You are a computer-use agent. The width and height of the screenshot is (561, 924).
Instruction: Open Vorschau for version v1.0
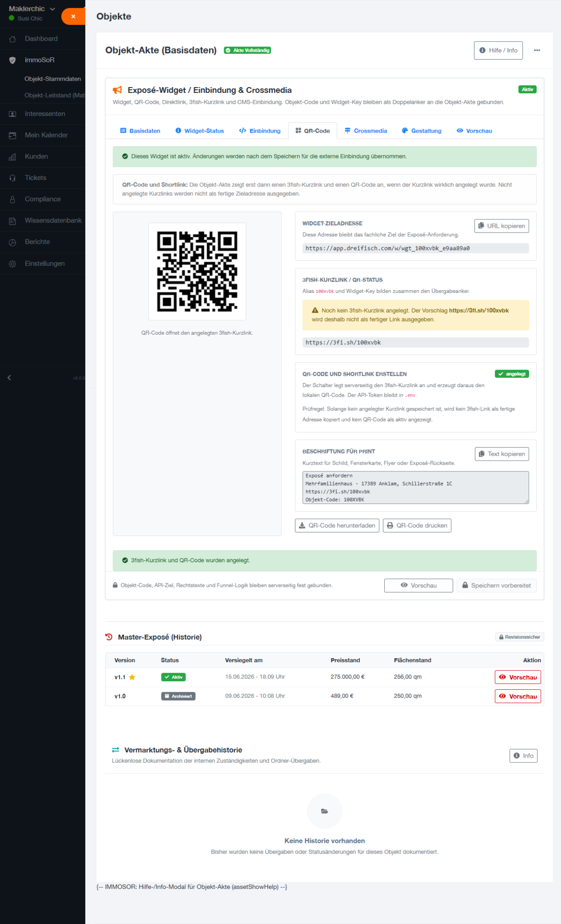pos(518,696)
